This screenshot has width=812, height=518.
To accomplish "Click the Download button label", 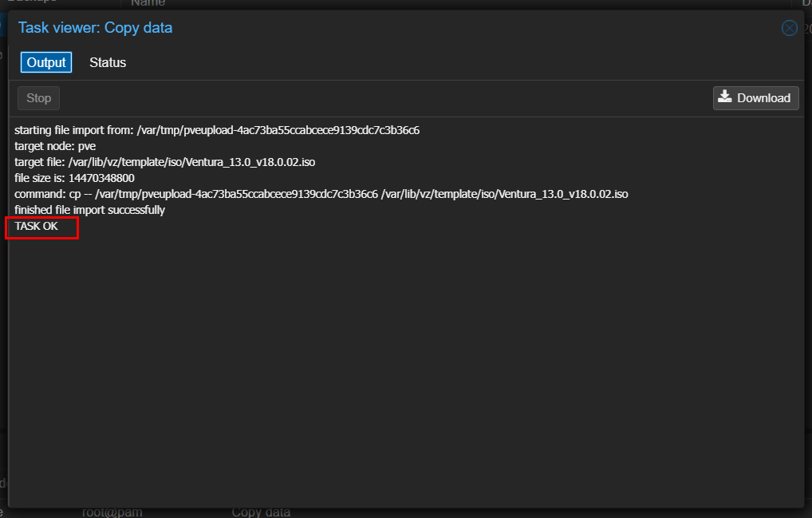I will (x=763, y=98).
